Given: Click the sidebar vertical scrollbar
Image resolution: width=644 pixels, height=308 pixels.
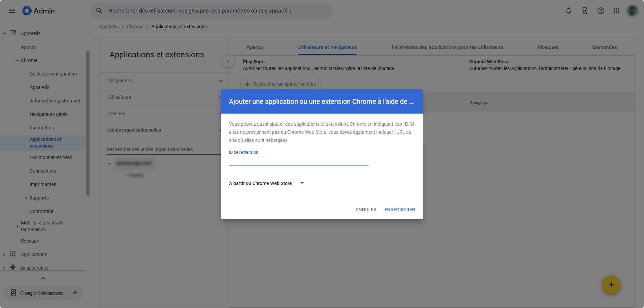Looking at the screenshot, I should [88, 123].
